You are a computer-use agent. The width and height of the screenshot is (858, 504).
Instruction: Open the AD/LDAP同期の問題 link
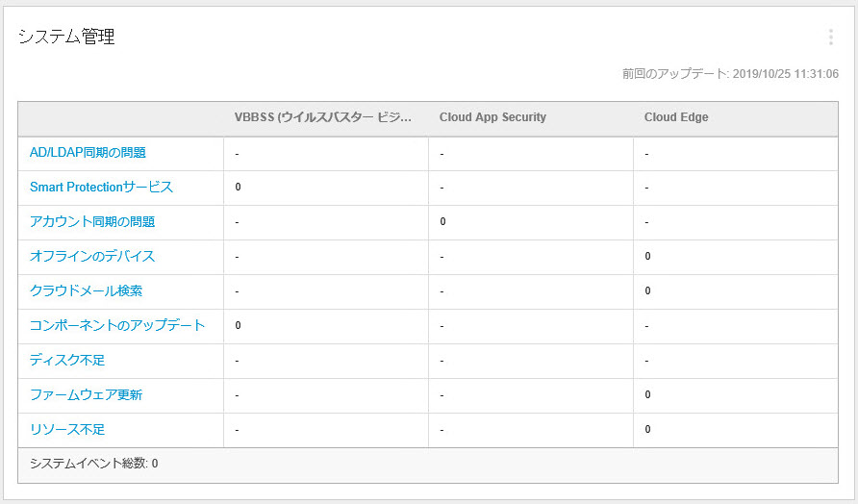pos(88,152)
